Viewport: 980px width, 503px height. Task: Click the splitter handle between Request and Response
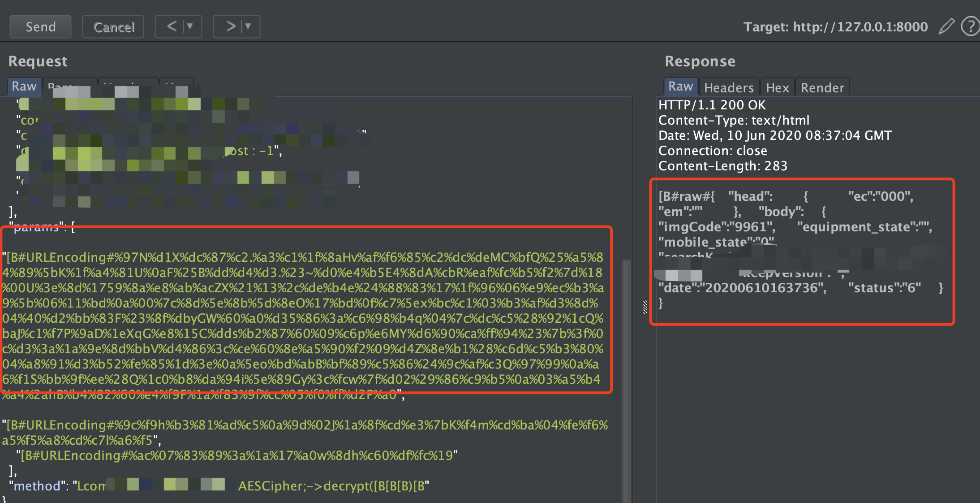pyautogui.click(x=645, y=307)
